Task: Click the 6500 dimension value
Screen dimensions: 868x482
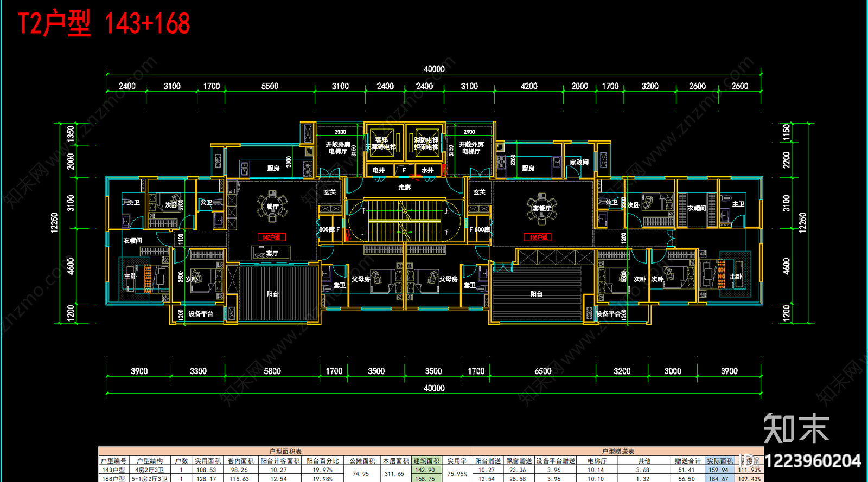Action: pos(543,371)
